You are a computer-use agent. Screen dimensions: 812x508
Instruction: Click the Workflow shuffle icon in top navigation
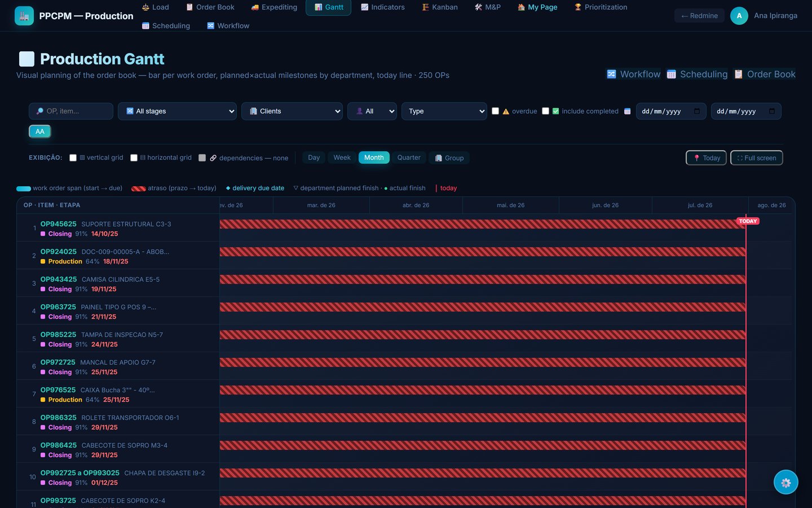pos(211,26)
